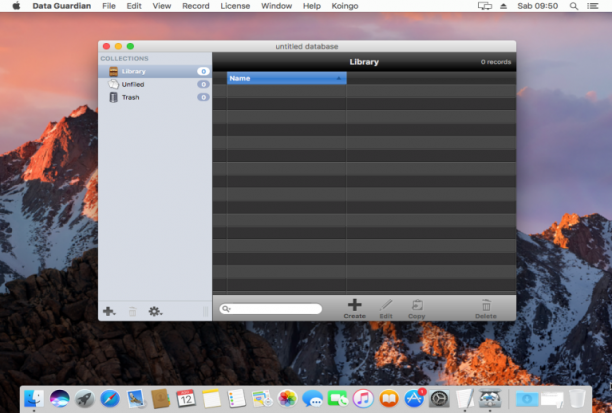612x413 pixels.
Task: Open the sidebar gear action menu
Action: coord(155,311)
